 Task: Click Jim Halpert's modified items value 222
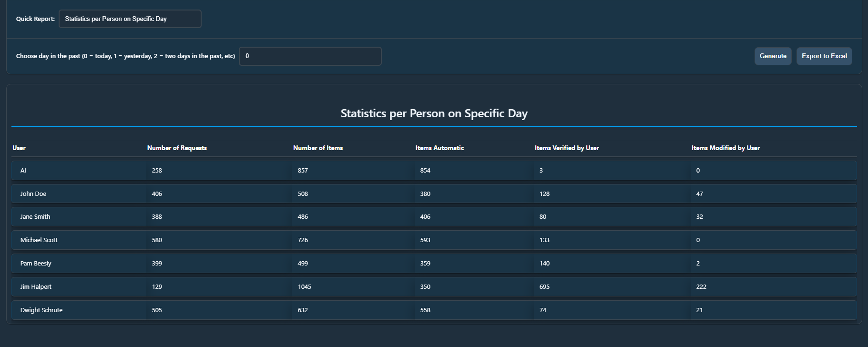(x=701, y=286)
